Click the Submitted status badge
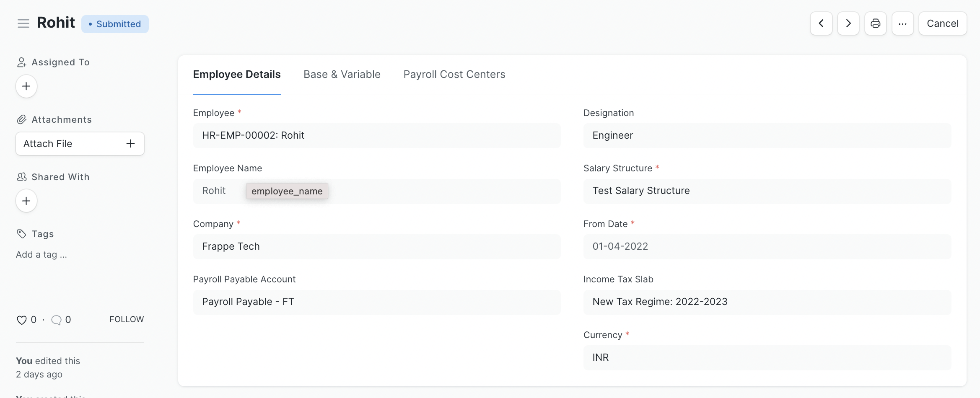The width and height of the screenshot is (980, 398). (x=115, y=24)
